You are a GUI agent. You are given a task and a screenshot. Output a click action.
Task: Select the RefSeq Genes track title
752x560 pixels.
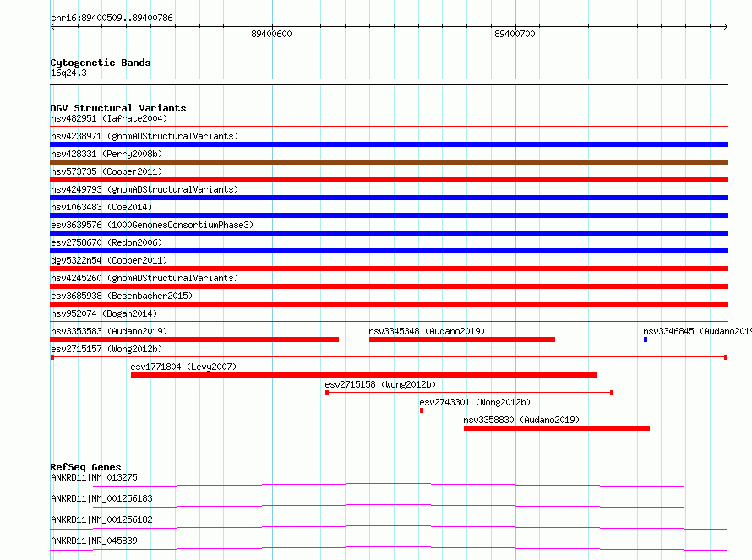click(x=85, y=467)
